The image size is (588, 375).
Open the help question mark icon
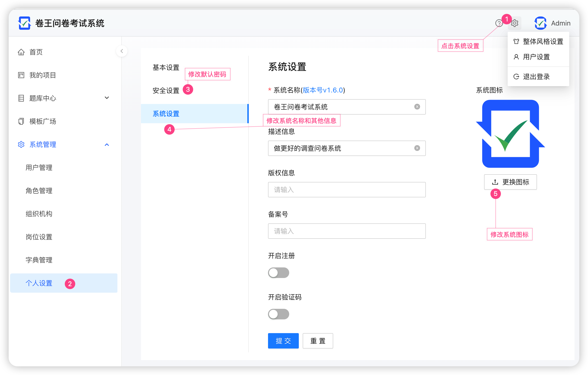(x=499, y=23)
